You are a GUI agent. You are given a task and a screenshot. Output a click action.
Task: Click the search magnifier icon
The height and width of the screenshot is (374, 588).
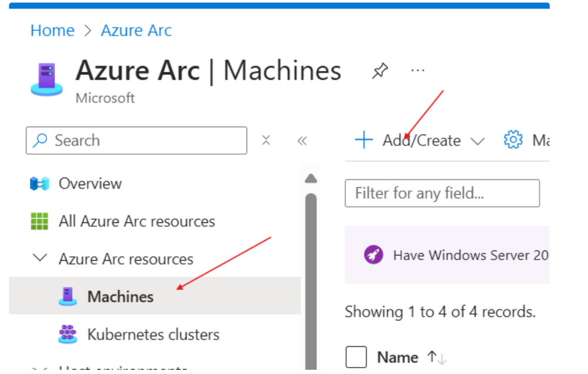point(40,141)
